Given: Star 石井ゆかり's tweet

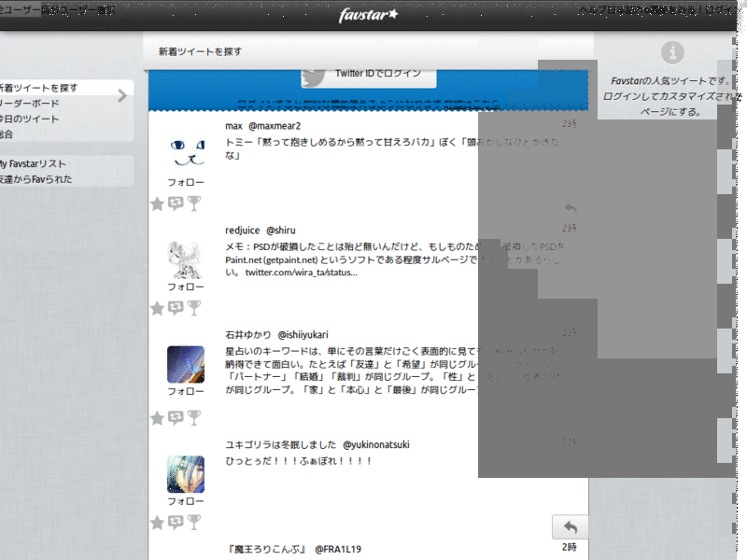Looking at the screenshot, I should point(157,418).
